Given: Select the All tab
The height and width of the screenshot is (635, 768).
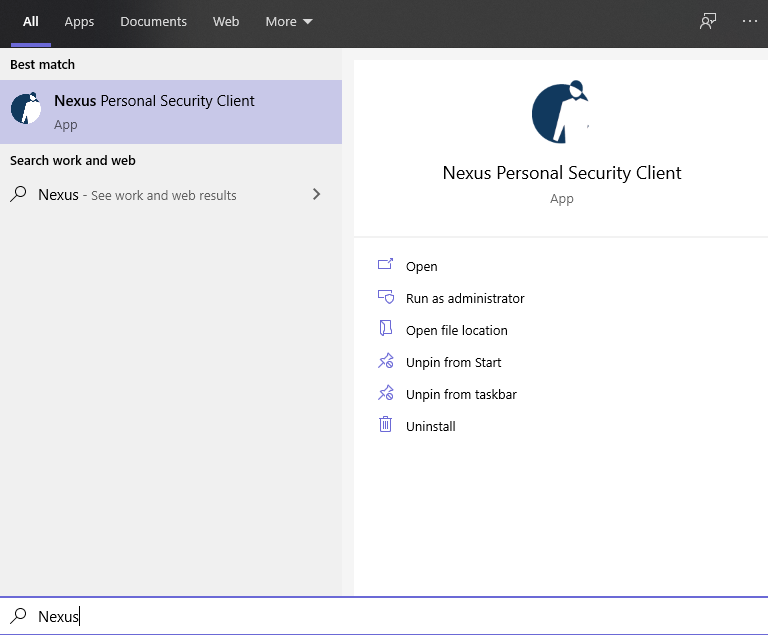Looking at the screenshot, I should tap(31, 22).
